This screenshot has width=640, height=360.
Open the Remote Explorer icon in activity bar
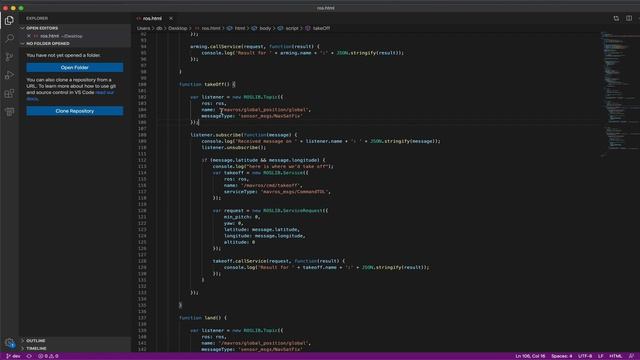(9, 111)
